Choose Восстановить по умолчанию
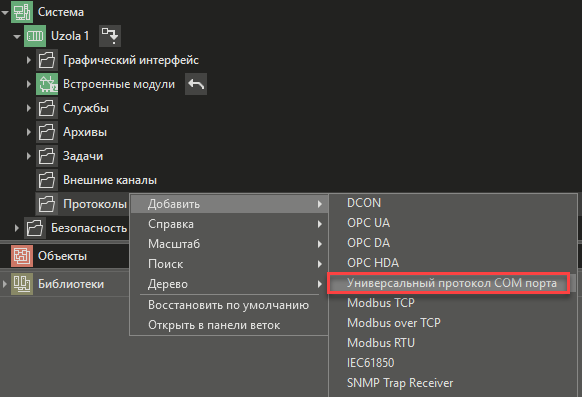Viewport: 582px width, 397px height. (x=229, y=305)
